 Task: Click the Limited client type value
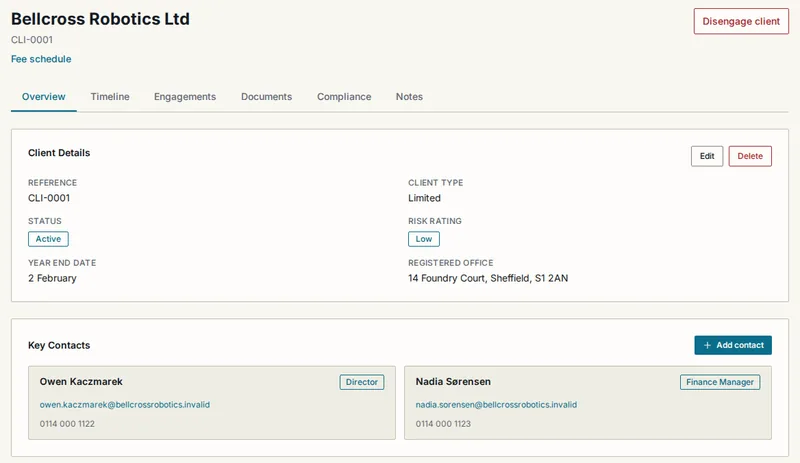click(424, 198)
